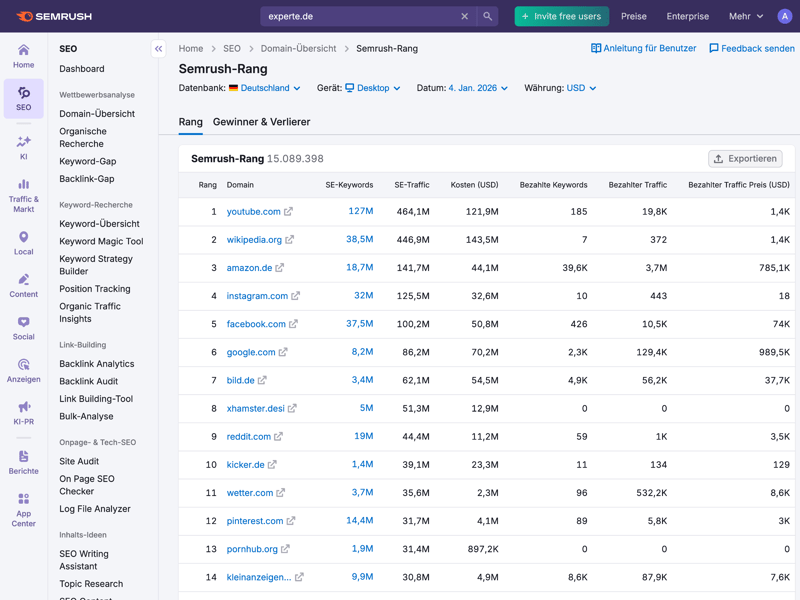Open the Home icon in sidebar
The height and width of the screenshot is (600, 800).
point(23,56)
